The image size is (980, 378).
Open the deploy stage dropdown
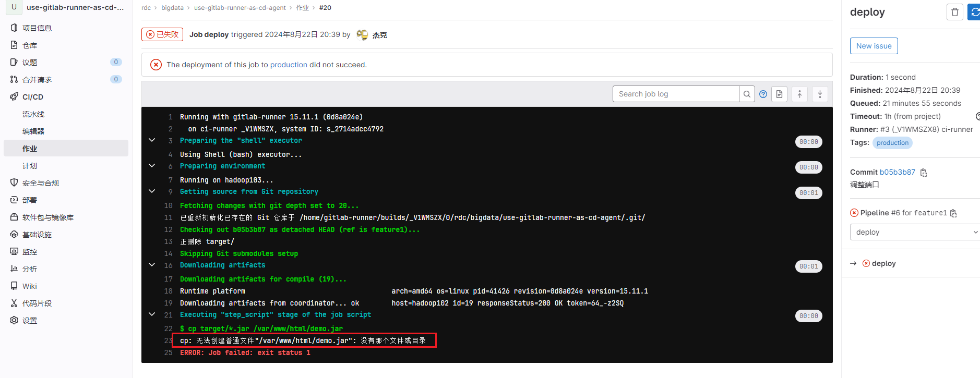pos(915,232)
